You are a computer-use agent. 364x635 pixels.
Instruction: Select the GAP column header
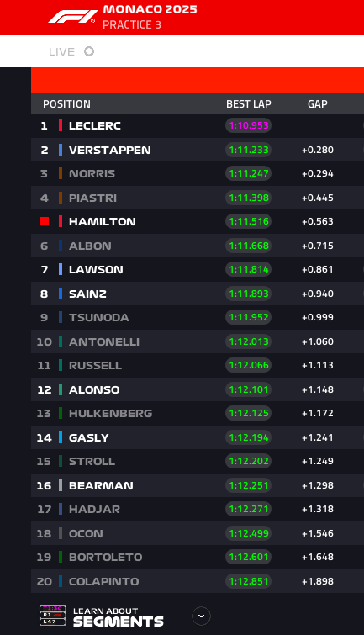[x=318, y=104]
